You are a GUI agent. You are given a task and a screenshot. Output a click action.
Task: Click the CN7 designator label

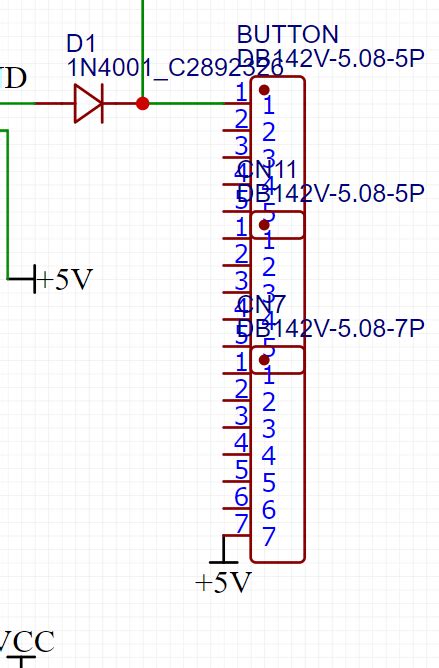pyautogui.click(x=261, y=305)
